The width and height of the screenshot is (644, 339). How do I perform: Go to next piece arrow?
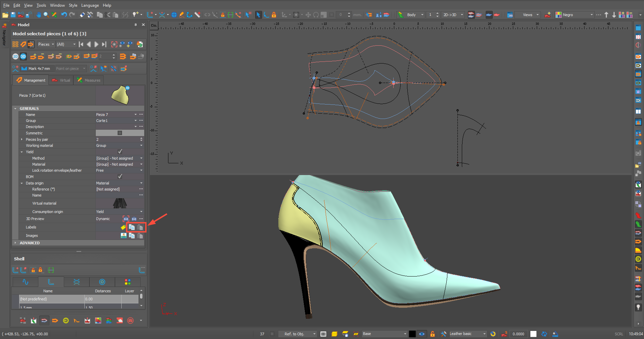pyautogui.click(x=96, y=44)
